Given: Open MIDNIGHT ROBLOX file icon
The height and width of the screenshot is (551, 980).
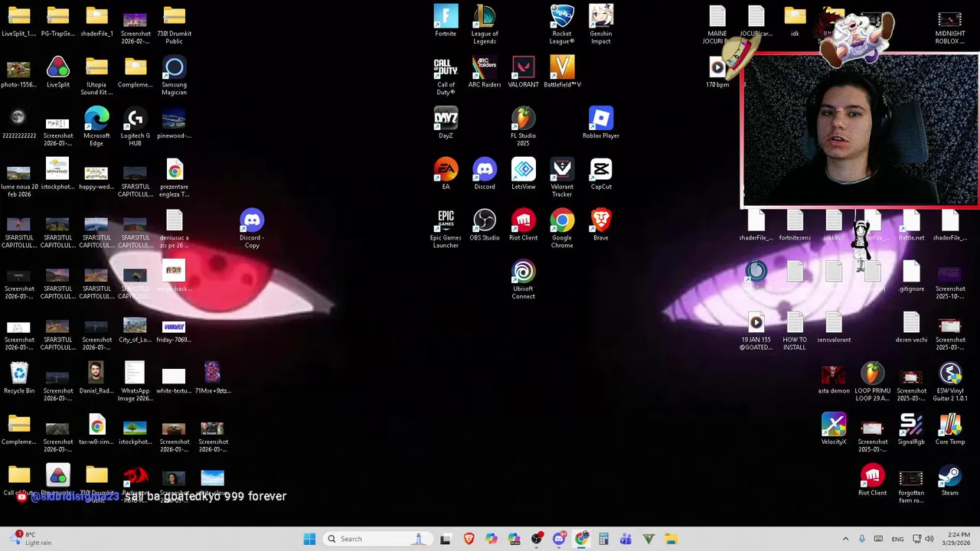Looking at the screenshot, I should (x=950, y=24).
